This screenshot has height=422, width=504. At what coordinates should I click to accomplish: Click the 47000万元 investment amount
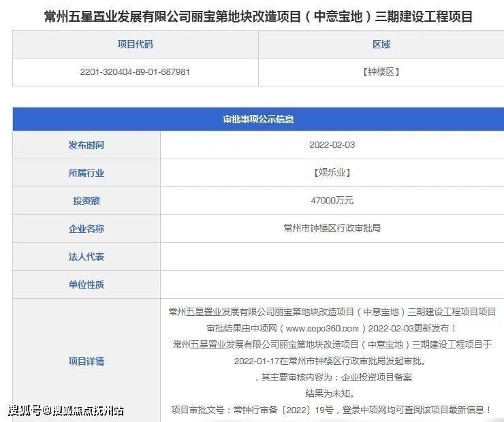click(332, 201)
